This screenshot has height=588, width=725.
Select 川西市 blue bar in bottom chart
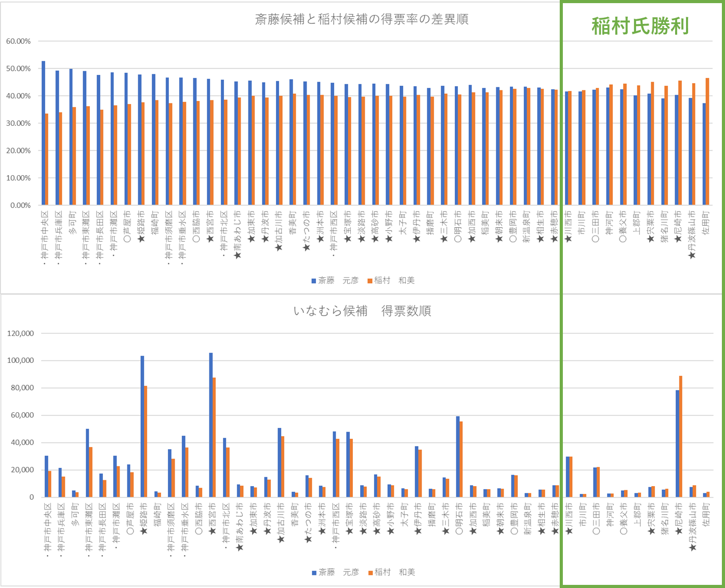[x=568, y=477]
